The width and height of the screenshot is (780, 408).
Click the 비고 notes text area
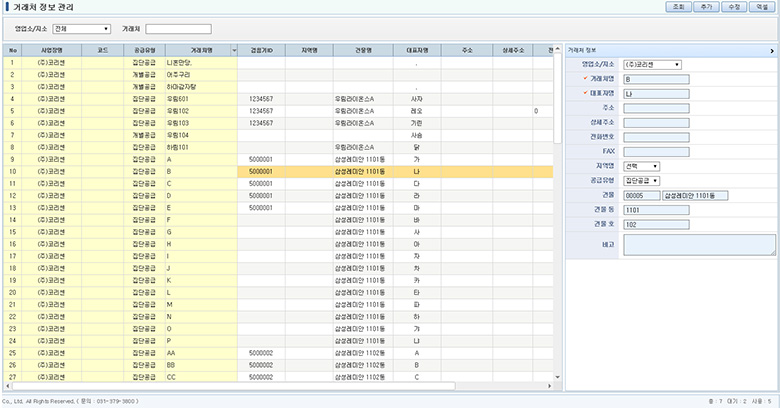(699, 245)
